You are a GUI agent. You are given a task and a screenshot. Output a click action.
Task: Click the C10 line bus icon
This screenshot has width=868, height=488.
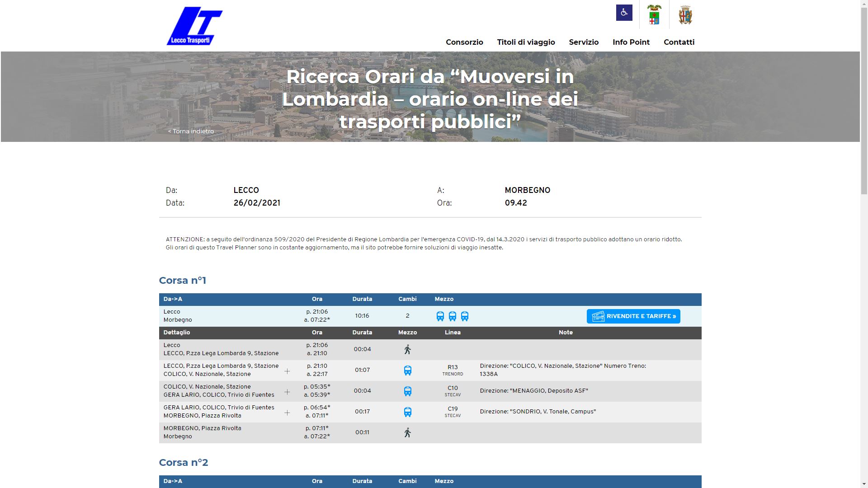tap(407, 391)
